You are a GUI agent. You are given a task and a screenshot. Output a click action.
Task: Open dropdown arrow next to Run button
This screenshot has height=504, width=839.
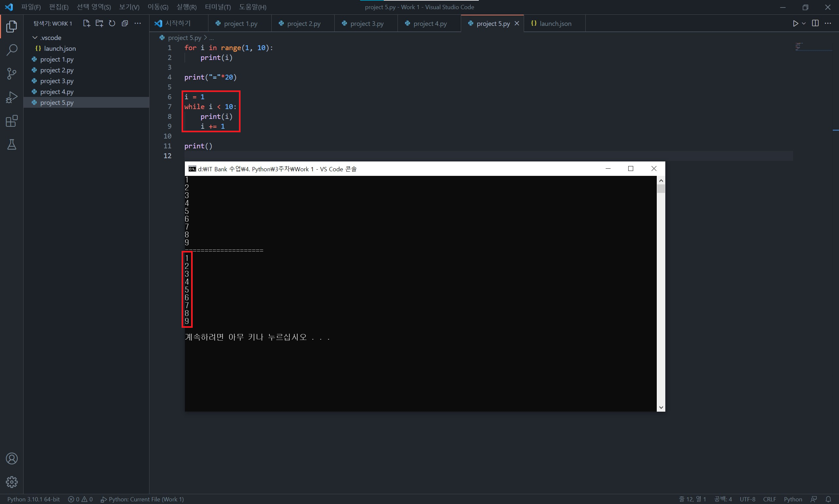point(804,24)
